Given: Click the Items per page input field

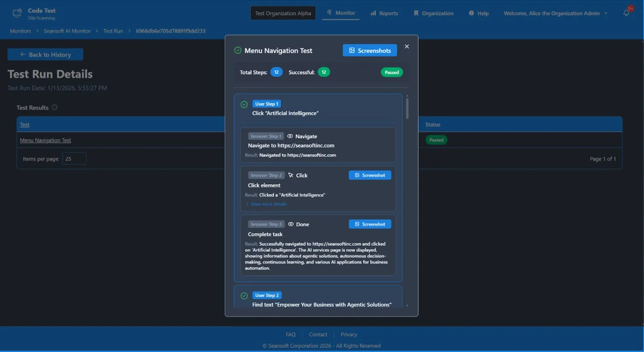Looking at the screenshot, I should click(x=74, y=159).
